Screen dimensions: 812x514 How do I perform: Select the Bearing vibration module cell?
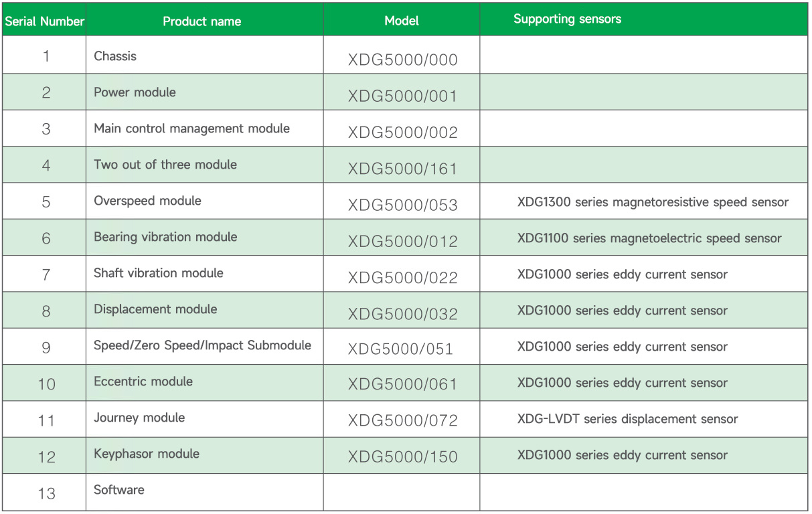coord(205,237)
